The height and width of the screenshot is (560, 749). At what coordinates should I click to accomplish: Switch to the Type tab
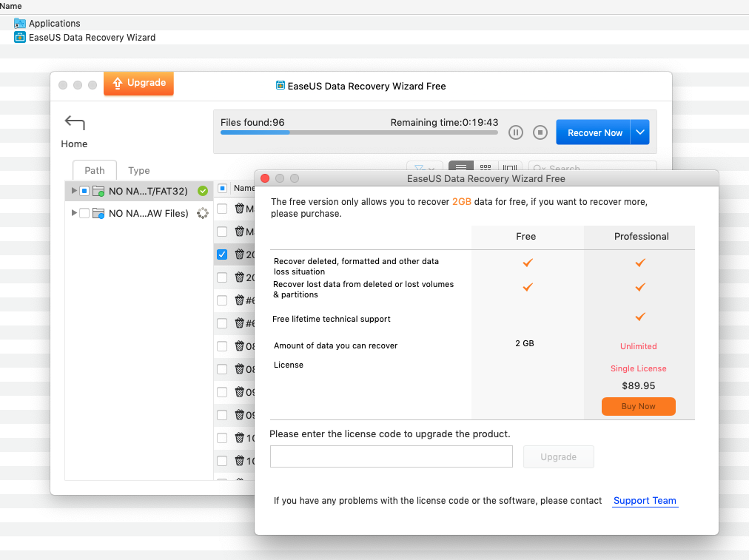(x=139, y=170)
